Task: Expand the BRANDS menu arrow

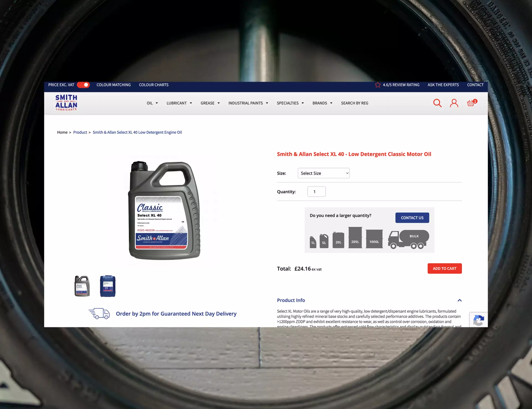Action: (x=331, y=103)
